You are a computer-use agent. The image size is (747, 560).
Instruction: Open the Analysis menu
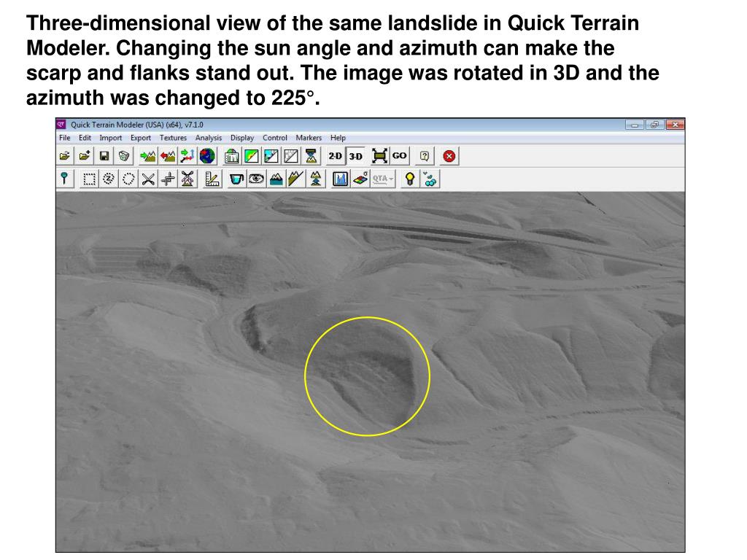[x=208, y=138]
